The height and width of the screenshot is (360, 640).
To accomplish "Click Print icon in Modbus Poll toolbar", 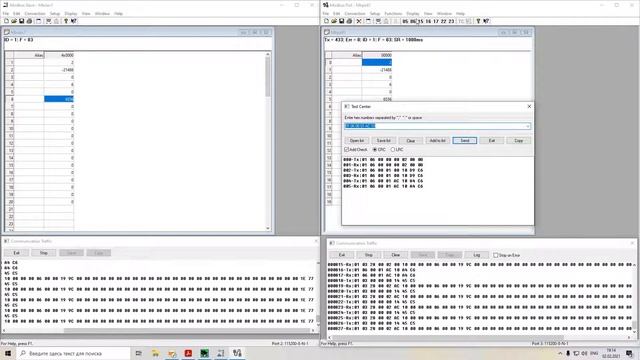I will coord(349,21).
